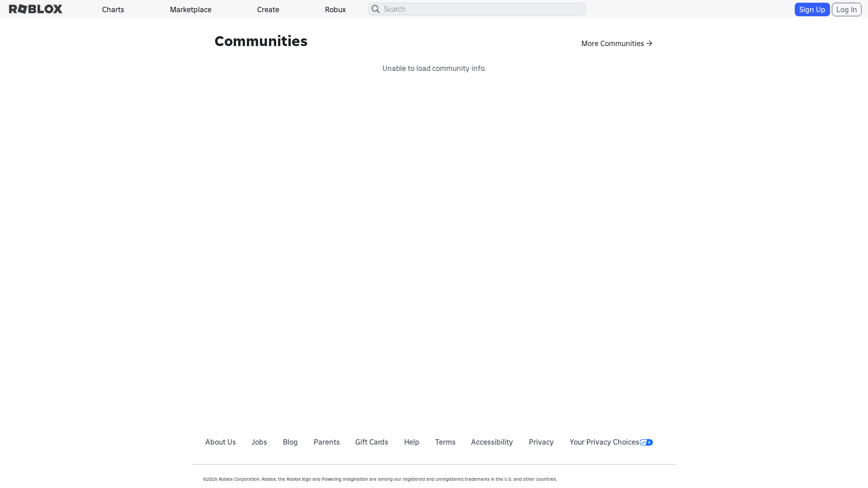This screenshot has width=868, height=488.
Task: Click the privacy choices opt-out icon
Action: point(646,442)
